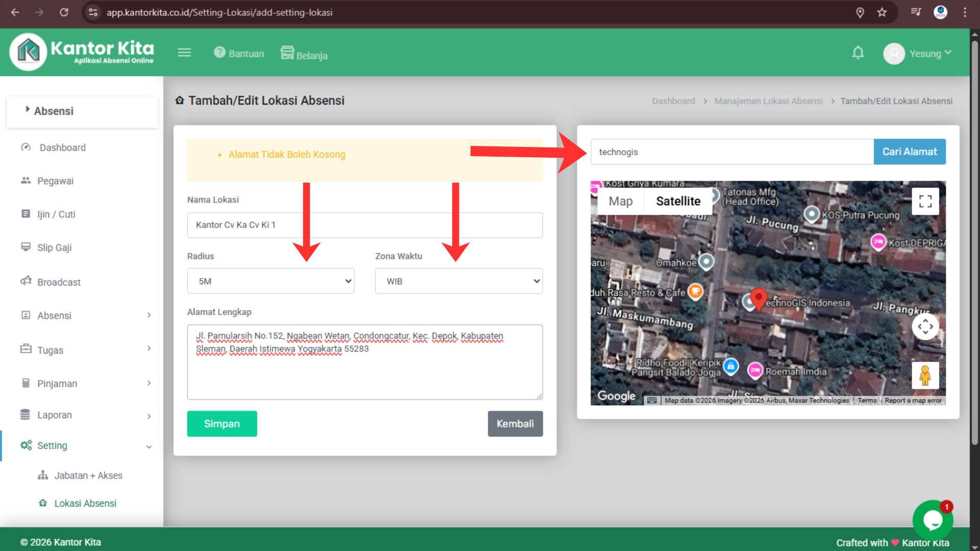Click the Cari Alamat button
980x551 pixels.
tap(909, 152)
